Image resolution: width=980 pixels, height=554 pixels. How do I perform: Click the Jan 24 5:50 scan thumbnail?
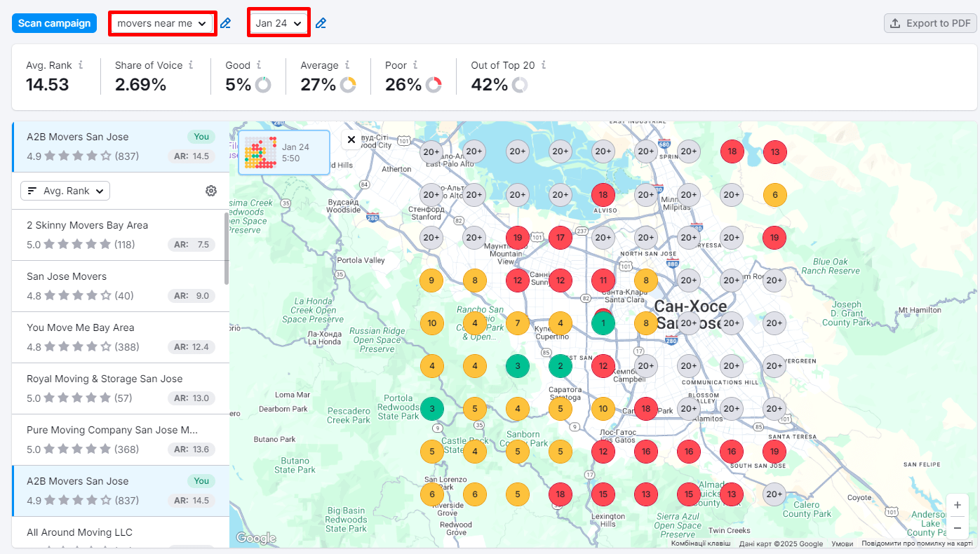[284, 152]
